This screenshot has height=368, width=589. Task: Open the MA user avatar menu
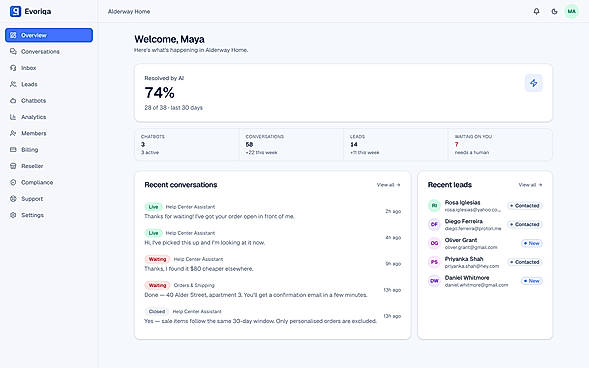(572, 11)
